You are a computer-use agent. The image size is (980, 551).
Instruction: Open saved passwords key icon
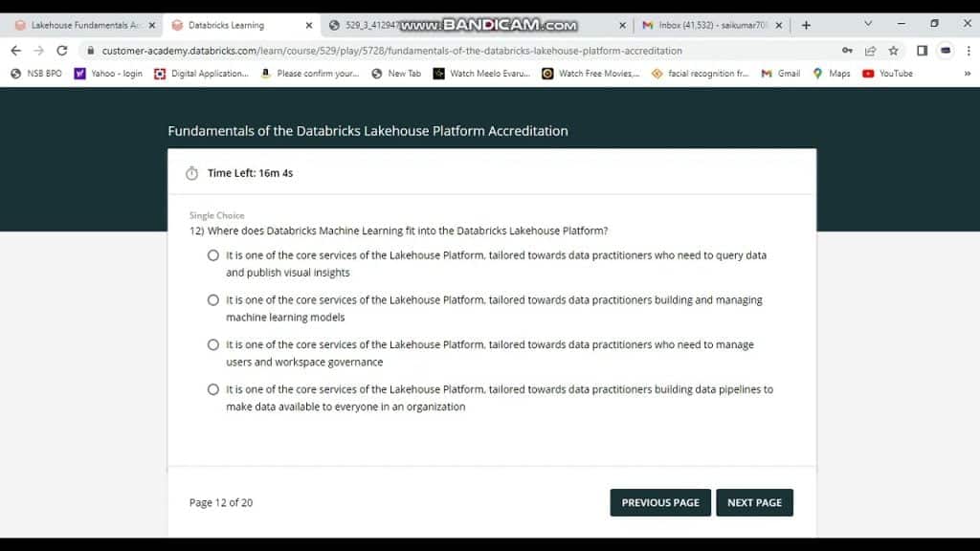tap(847, 51)
